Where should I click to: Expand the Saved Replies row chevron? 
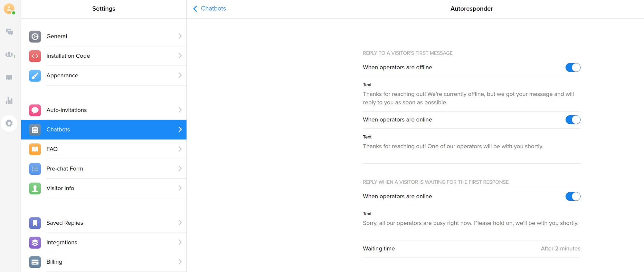click(180, 223)
